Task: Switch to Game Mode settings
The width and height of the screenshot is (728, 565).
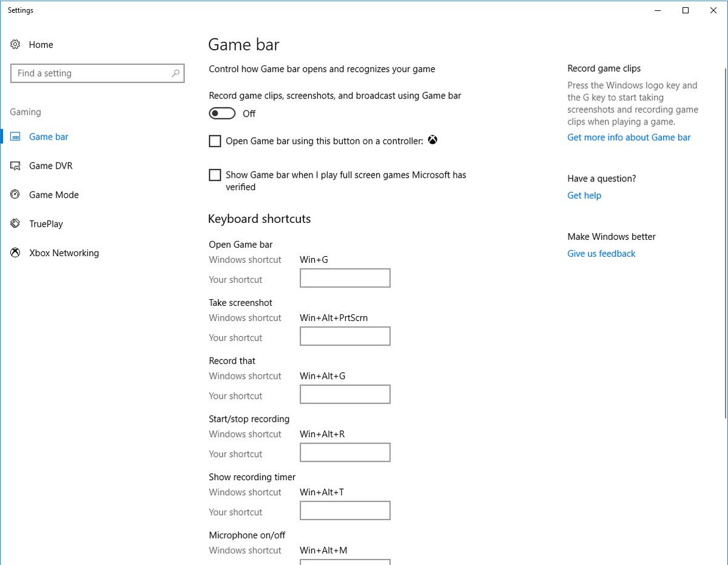Action: [54, 195]
